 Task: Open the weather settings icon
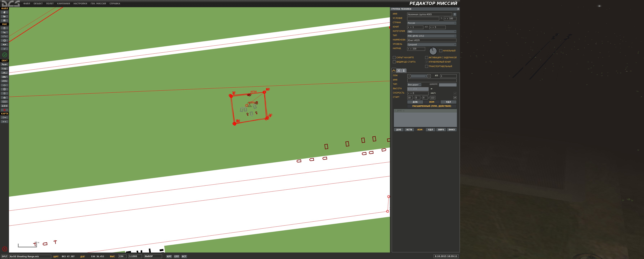tap(4, 32)
